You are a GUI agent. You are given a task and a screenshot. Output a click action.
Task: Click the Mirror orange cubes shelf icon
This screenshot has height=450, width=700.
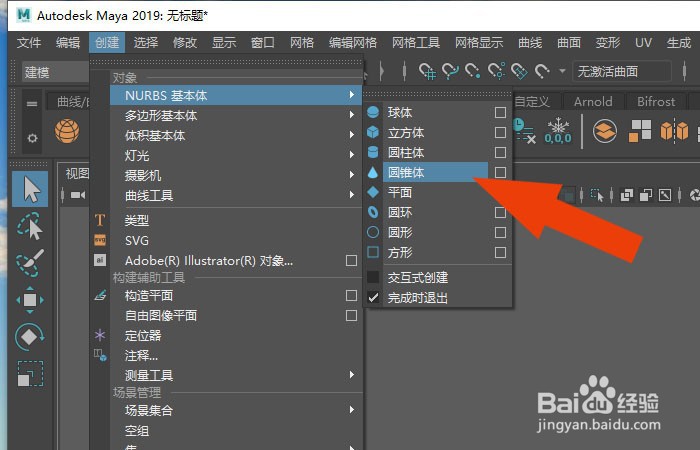click(x=674, y=131)
